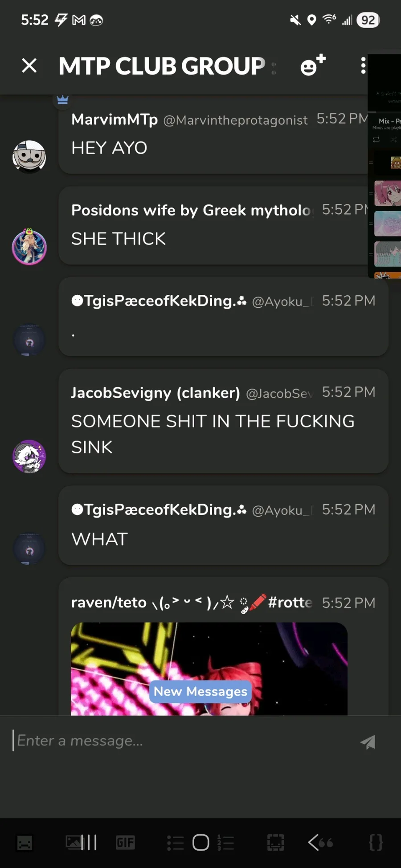Insert image using the picture icon

pos(74,842)
